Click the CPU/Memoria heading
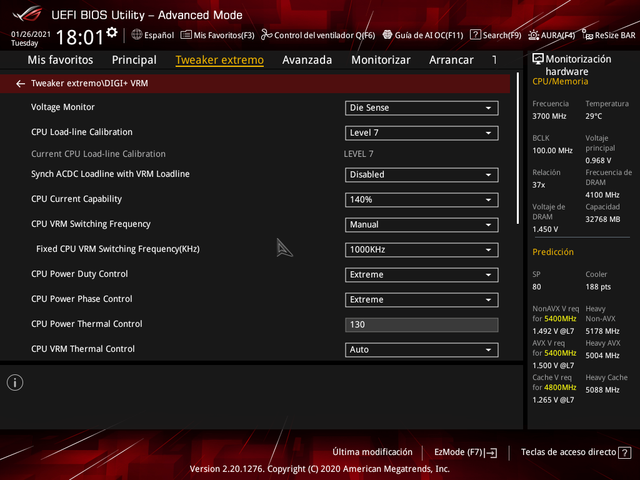Viewport: 640px width, 480px height. (560, 81)
